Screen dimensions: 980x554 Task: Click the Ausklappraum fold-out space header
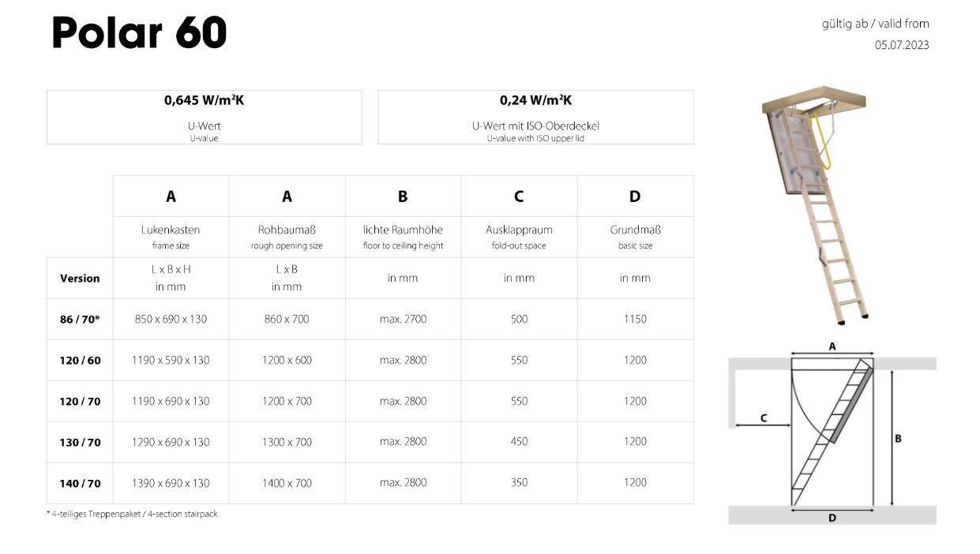(x=519, y=236)
